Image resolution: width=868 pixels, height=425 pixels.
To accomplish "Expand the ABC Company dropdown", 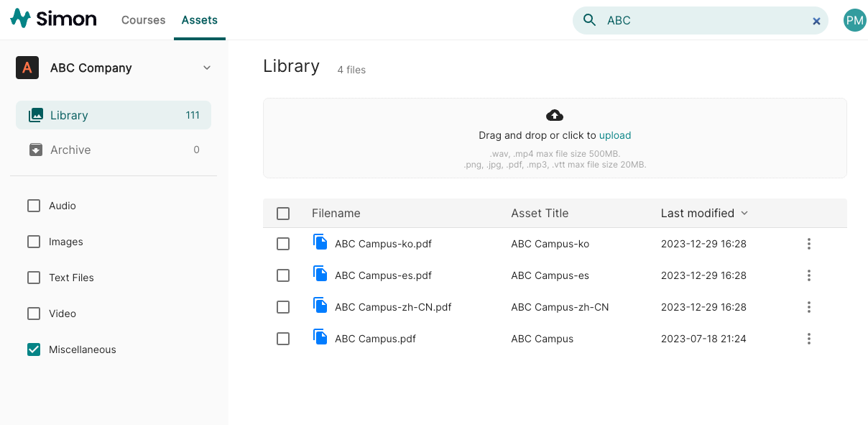I will point(207,68).
